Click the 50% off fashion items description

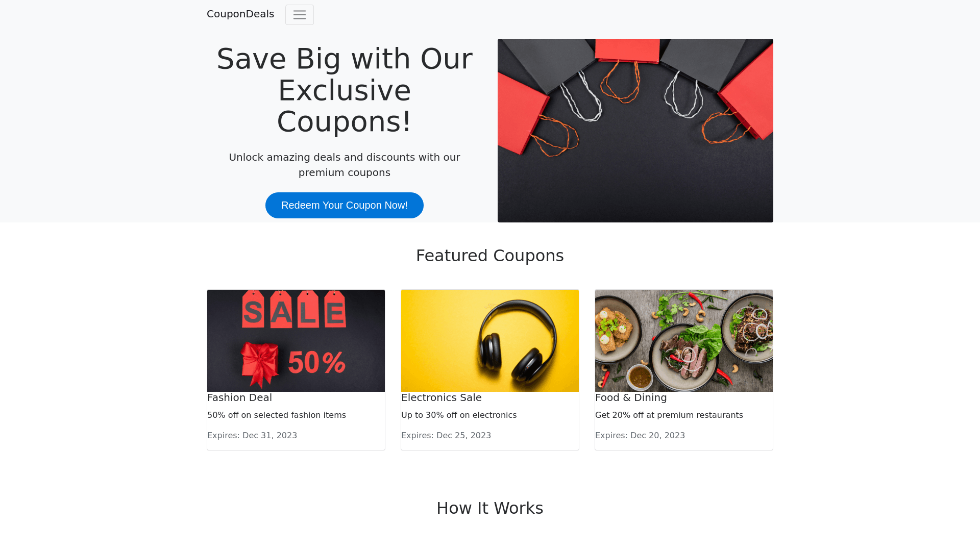pyautogui.click(x=277, y=415)
